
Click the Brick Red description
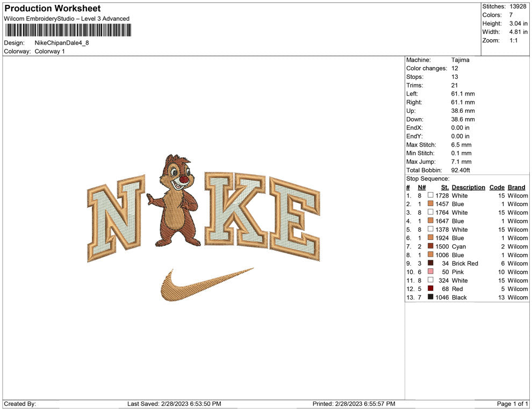(465, 264)
